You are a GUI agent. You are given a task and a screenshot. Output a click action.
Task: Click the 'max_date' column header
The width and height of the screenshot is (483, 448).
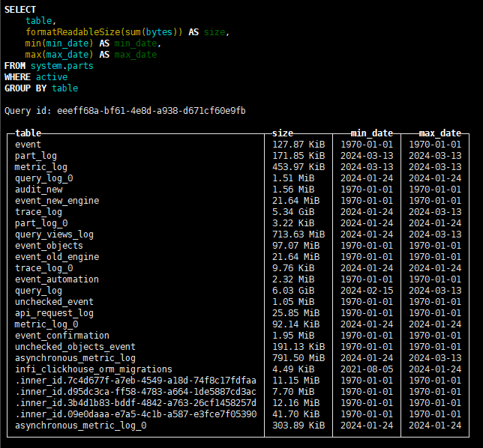[439, 133]
